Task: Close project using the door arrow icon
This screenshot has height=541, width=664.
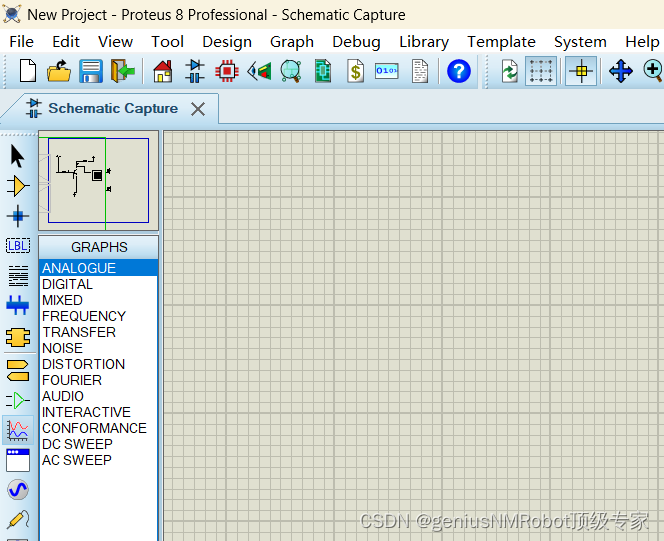Action: [x=122, y=71]
